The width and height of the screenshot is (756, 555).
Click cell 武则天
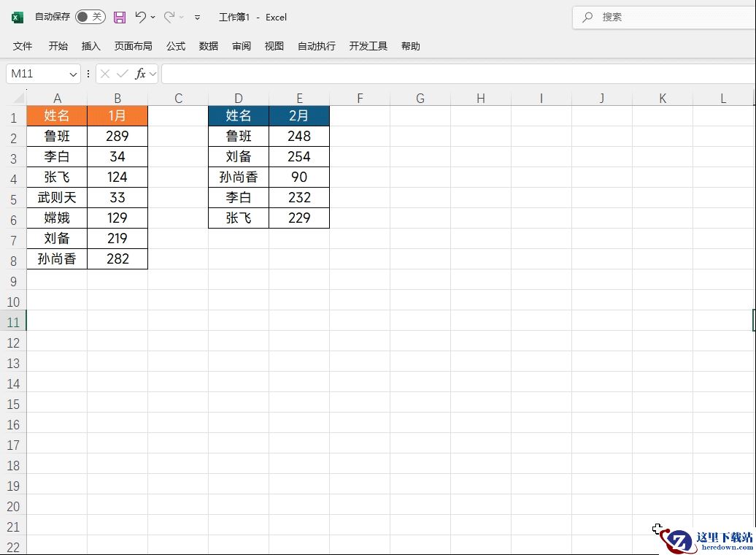pyautogui.click(x=57, y=197)
